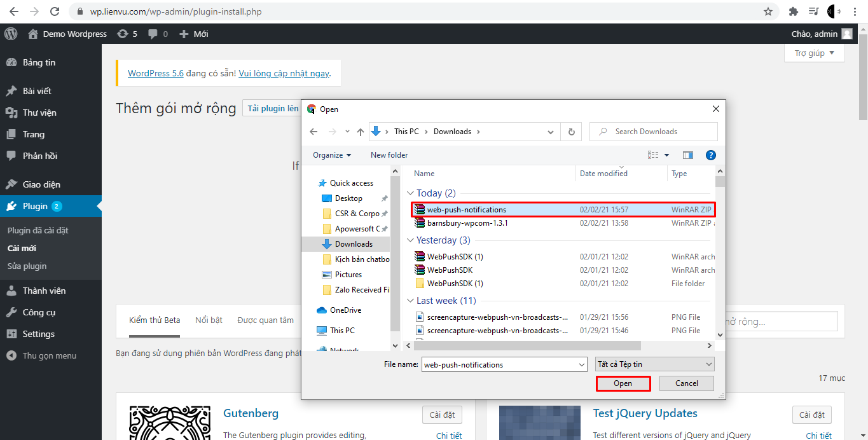Image resolution: width=868 pixels, height=440 pixels.
Task: Select Downloads in navigation pane
Action: click(x=354, y=244)
